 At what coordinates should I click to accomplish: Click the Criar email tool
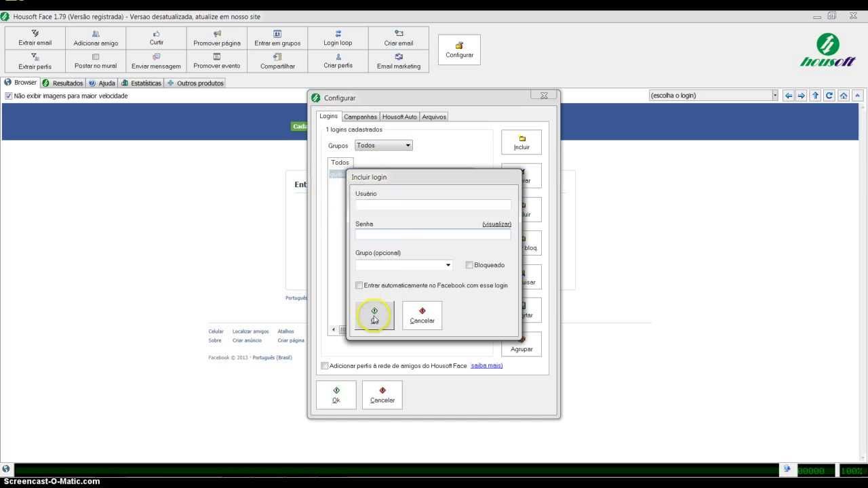coord(399,38)
